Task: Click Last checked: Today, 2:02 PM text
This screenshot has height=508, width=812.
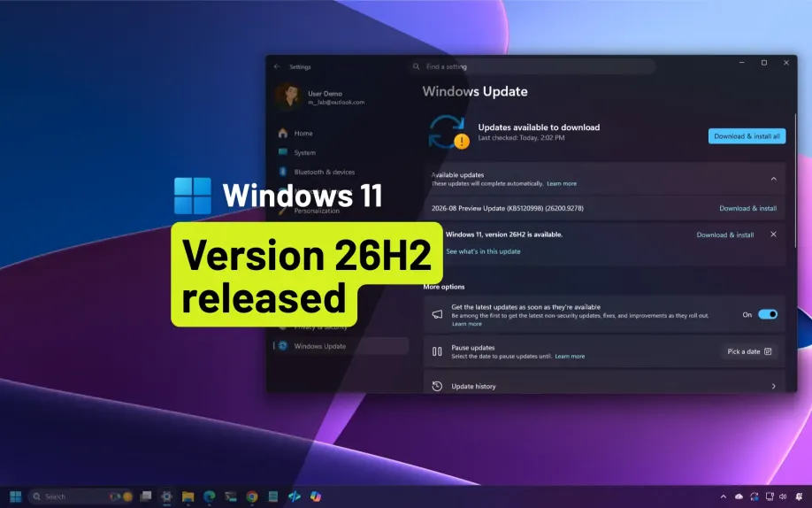Action: click(521, 138)
